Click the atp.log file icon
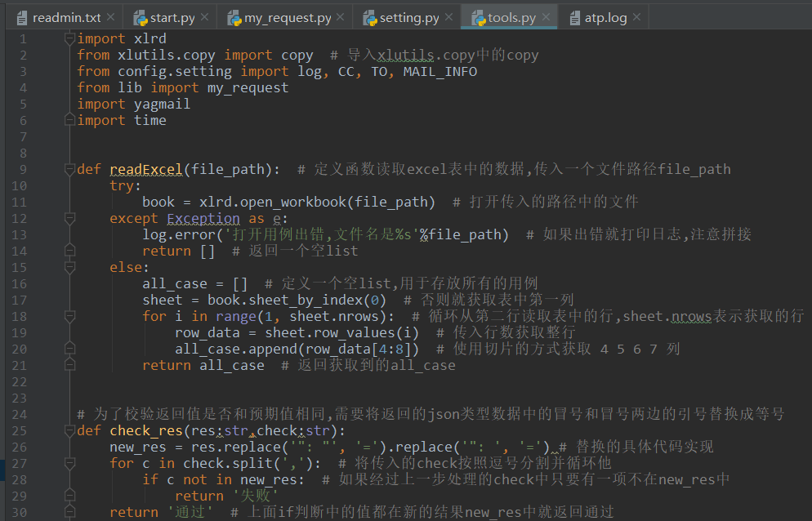 575,19
